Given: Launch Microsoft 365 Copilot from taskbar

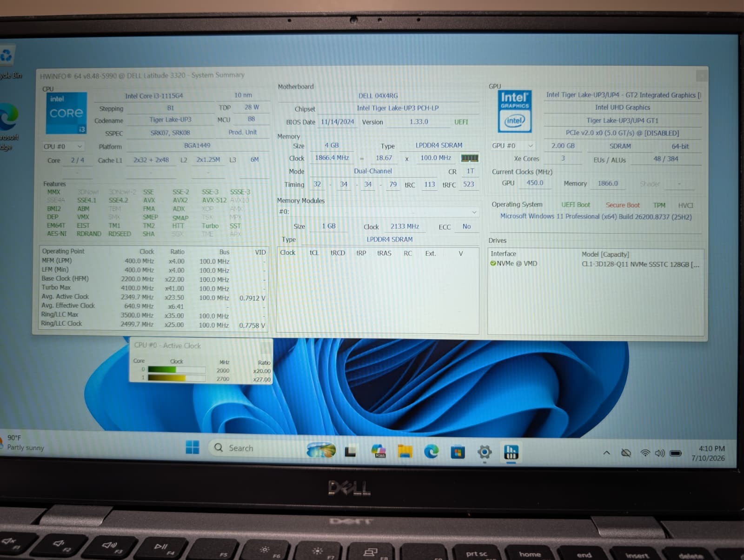Looking at the screenshot, I should click(379, 451).
